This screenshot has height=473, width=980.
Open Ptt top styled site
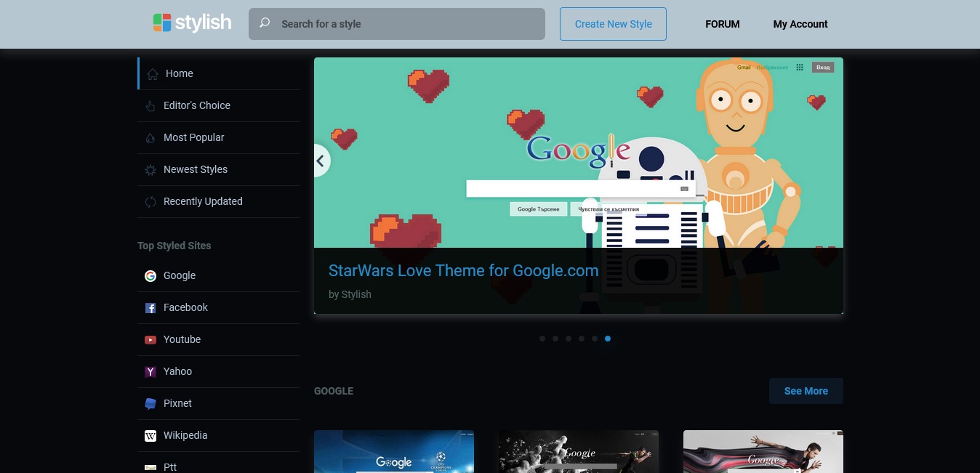pyautogui.click(x=219, y=463)
